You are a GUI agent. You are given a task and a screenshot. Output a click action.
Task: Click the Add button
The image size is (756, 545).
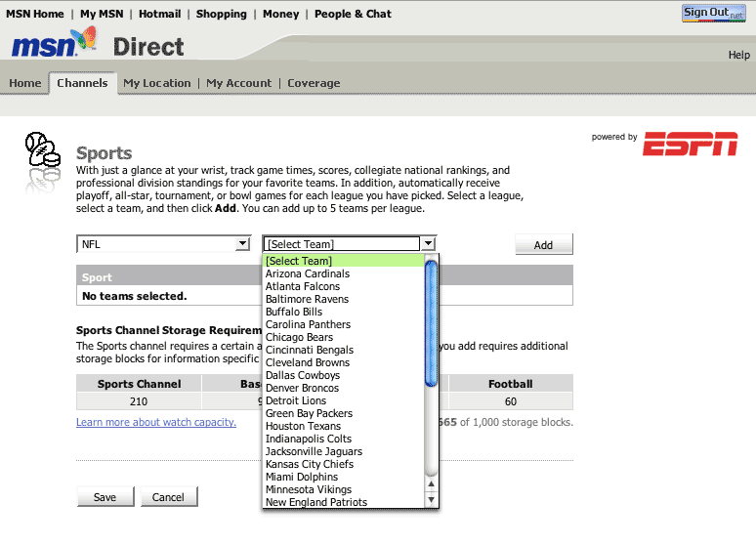click(544, 244)
